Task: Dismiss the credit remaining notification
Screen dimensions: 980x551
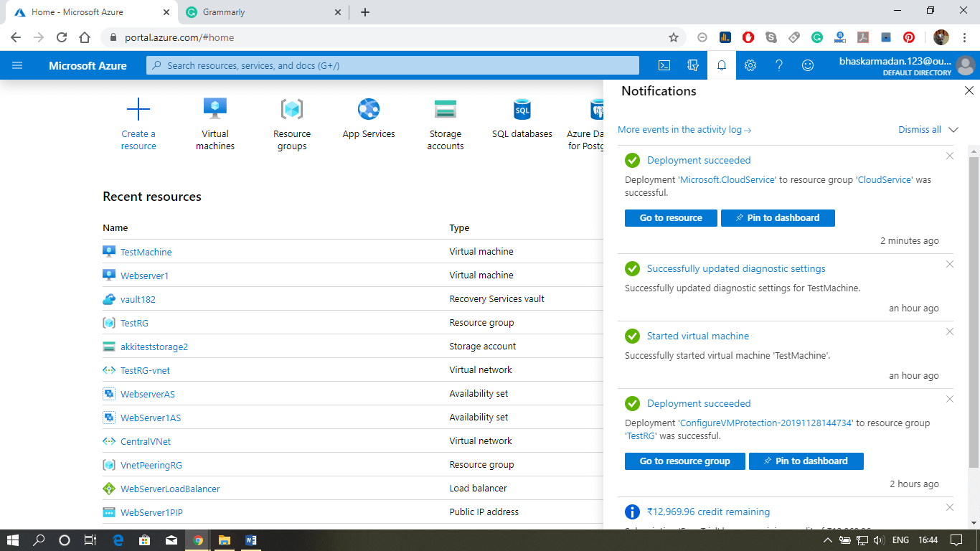Action: pos(950,507)
